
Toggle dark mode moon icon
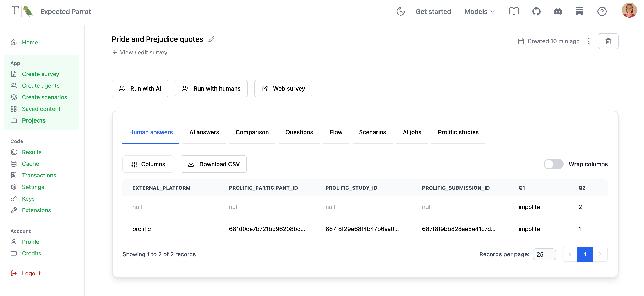click(x=400, y=11)
